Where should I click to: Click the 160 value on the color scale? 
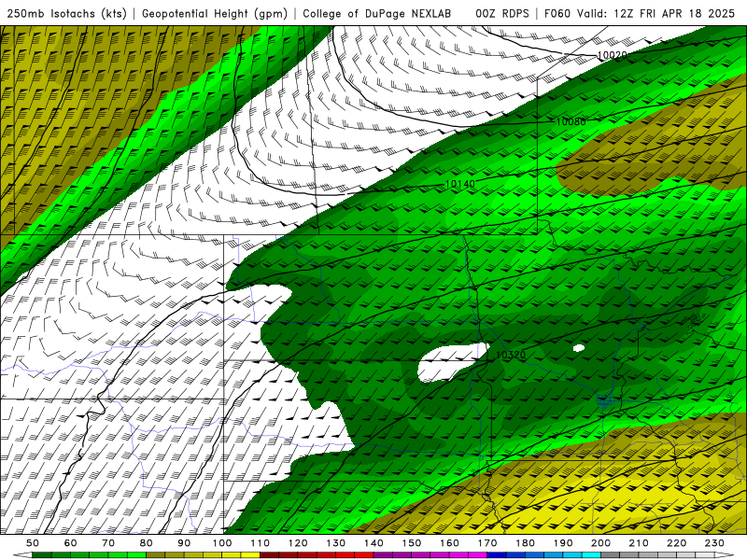pyautogui.click(x=449, y=543)
